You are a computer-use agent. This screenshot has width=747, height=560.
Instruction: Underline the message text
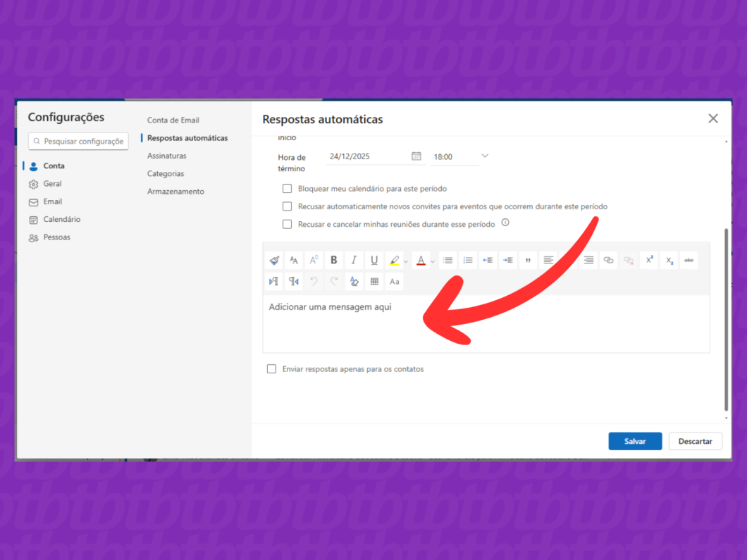click(x=373, y=260)
